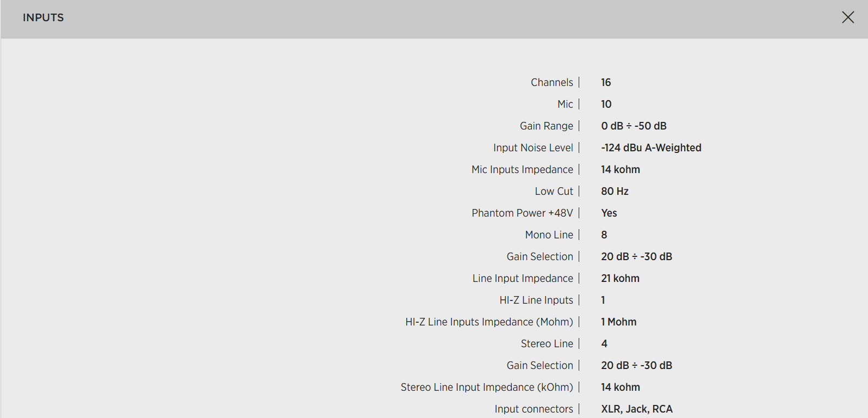868x418 pixels.
Task: Select the Mic Inputs Impedance label
Action: tap(522, 169)
